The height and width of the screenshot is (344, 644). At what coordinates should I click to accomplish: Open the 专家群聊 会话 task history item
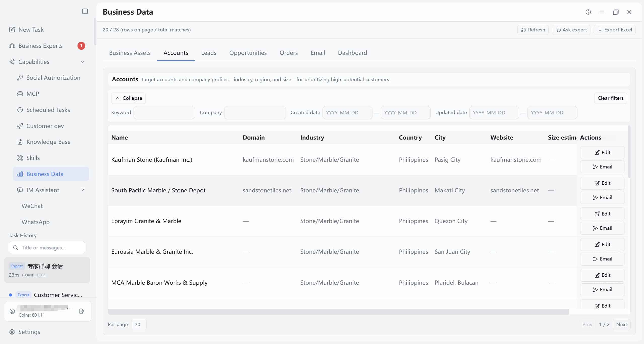pyautogui.click(x=47, y=270)
